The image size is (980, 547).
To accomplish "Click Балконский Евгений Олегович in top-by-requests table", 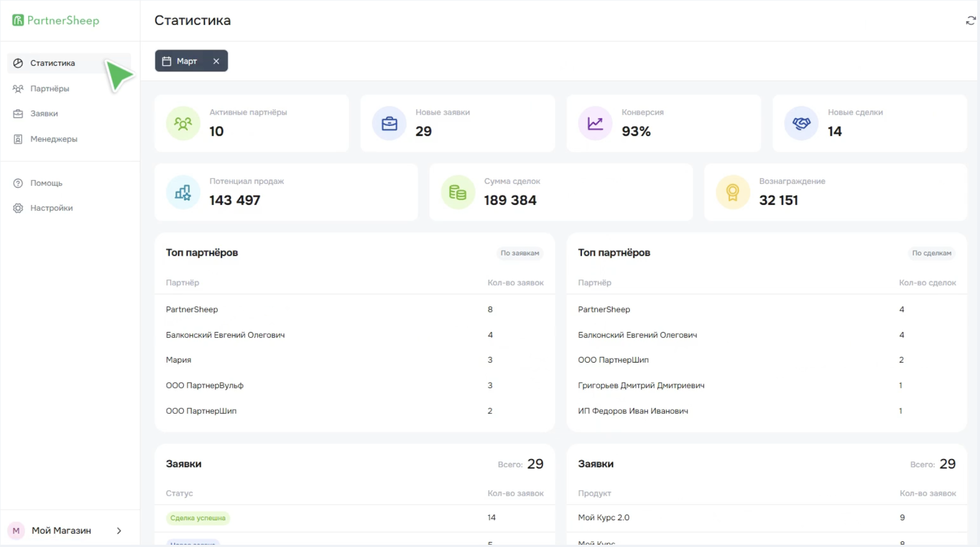I will [x=225, y=335].
